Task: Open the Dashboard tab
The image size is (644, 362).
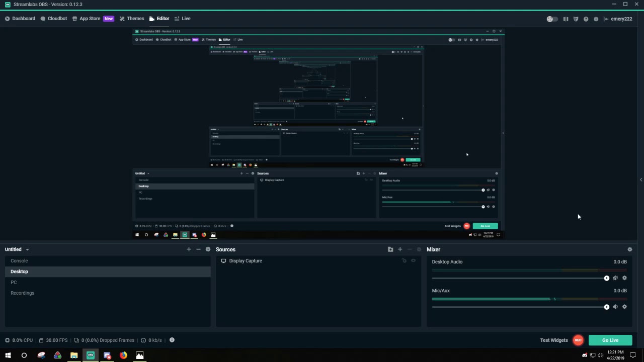Action: [x=20, y=19]
